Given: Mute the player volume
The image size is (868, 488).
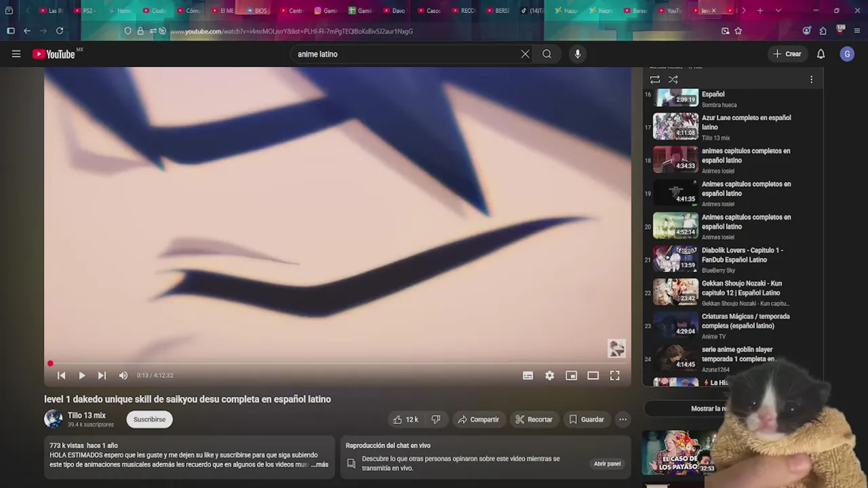Looking at the screenshot, I should pos(123,375).
